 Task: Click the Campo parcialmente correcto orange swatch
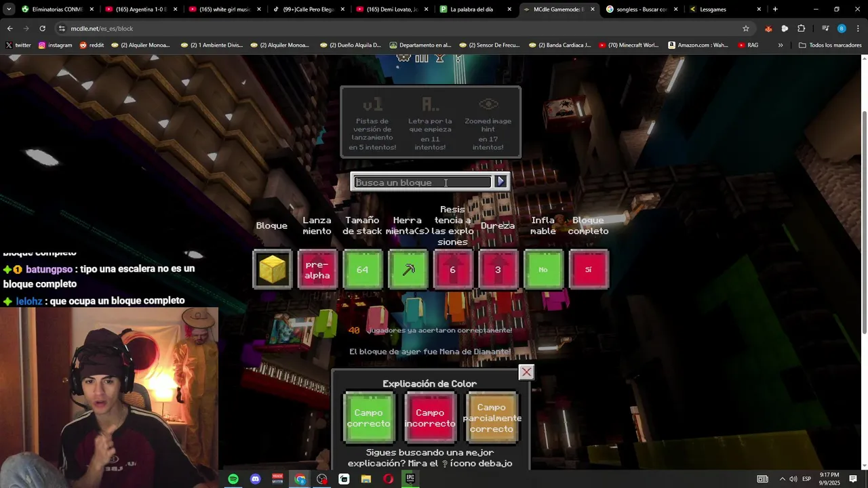(492, 418)
